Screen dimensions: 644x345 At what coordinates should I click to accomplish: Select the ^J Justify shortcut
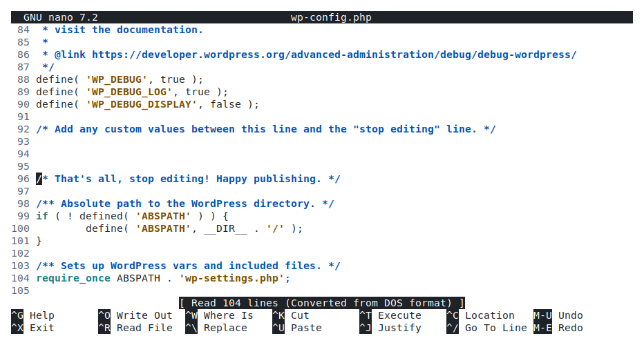click(x=390, y=328)
